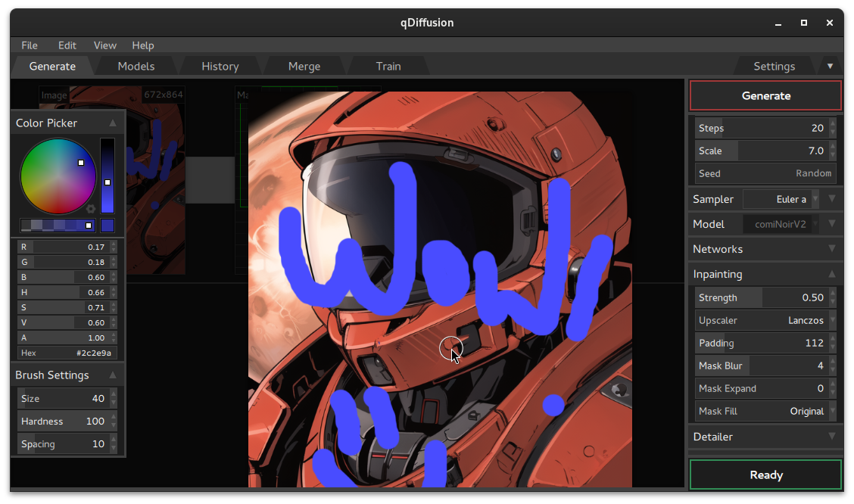Click the S saturation value field

(x=67, y=307)
